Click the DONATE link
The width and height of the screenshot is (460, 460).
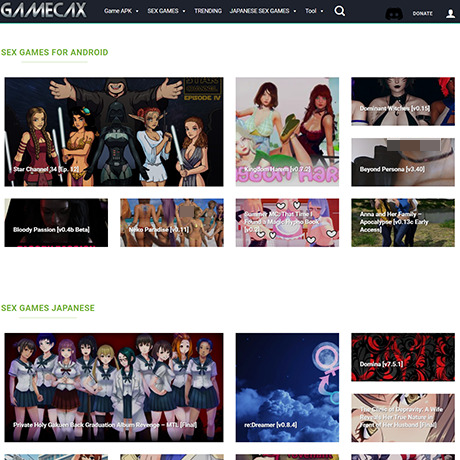[422, 14]
